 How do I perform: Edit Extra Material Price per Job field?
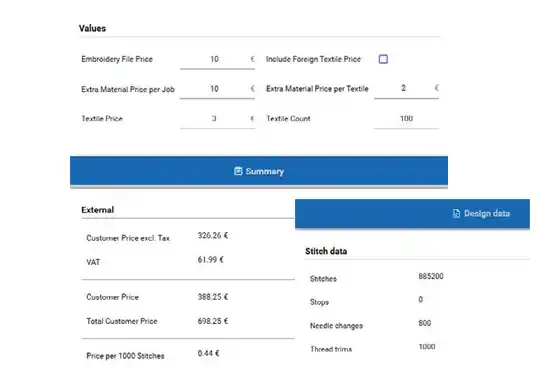point(217,89)
